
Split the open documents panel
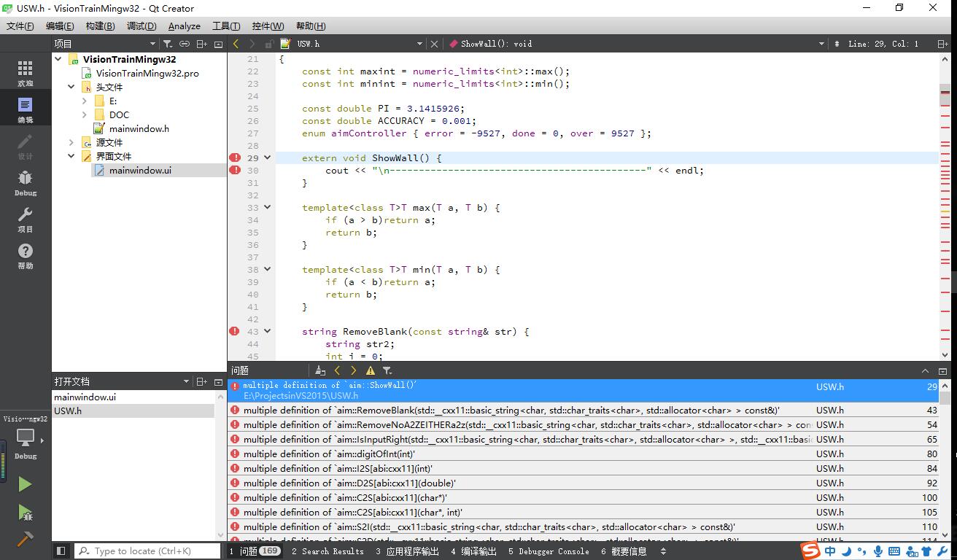202,381
